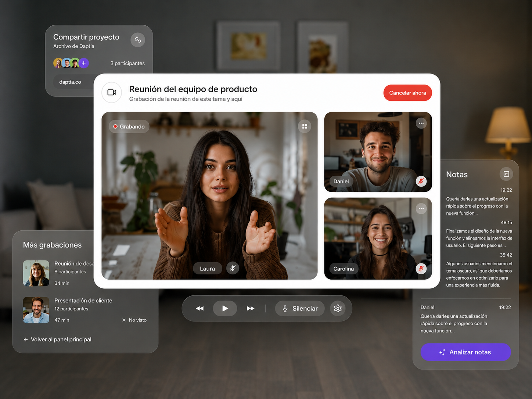Click the Play button in playback bar

225,309
